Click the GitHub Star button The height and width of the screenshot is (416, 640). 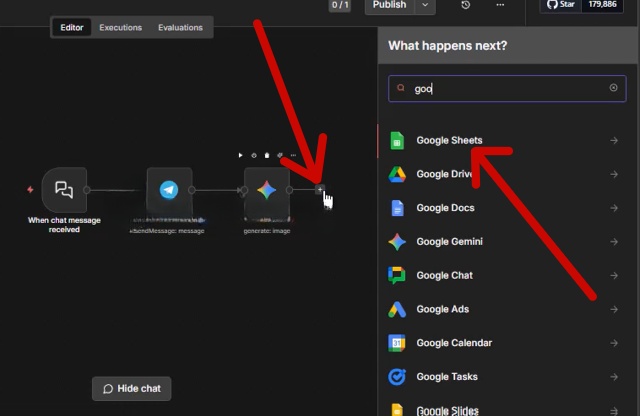(x=561, y=4)
